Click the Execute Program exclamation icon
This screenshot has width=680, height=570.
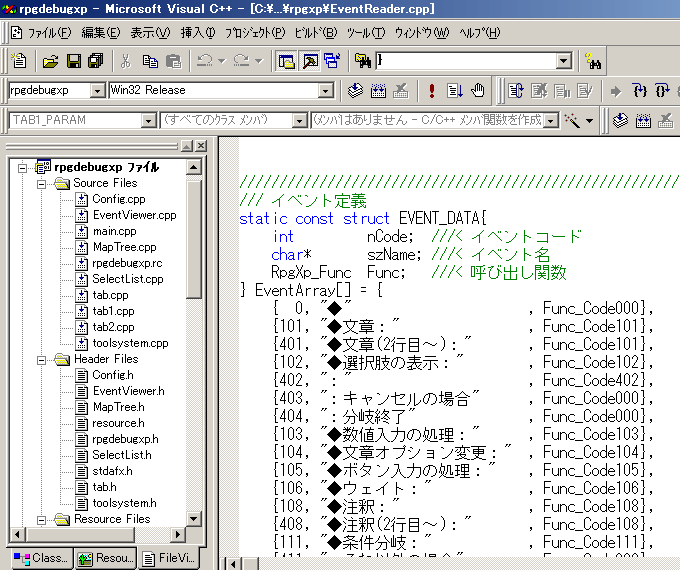point(432,91)
